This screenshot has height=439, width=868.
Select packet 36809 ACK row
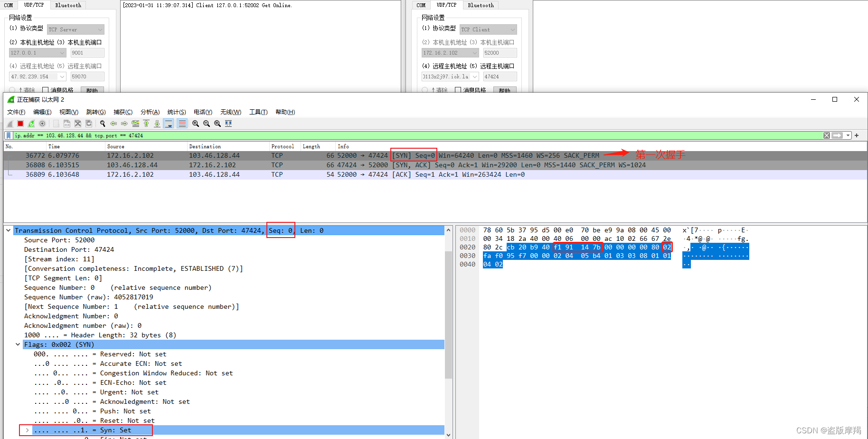[435, 174]
